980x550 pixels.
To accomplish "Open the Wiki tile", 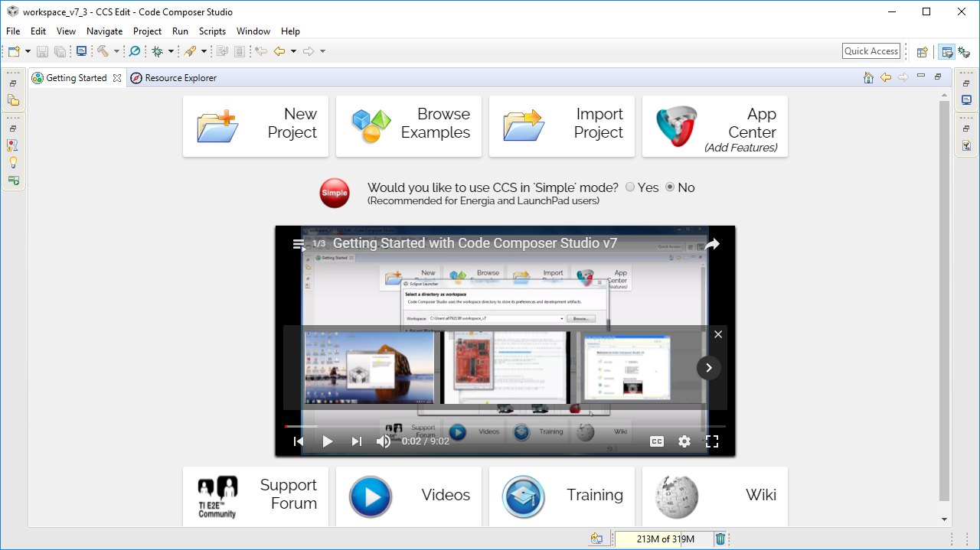I will click(715, 496).
